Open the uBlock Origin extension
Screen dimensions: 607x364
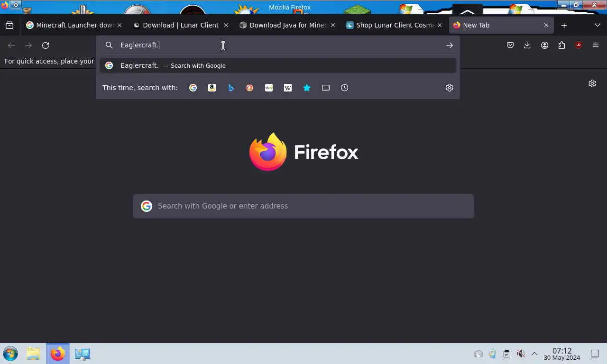click(x=579, y=45)
